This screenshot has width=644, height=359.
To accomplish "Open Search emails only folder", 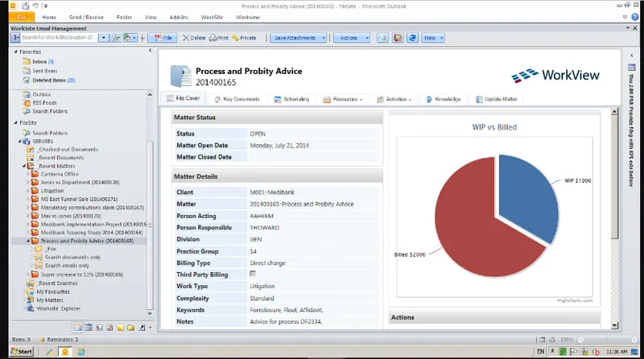I will 63,266.
